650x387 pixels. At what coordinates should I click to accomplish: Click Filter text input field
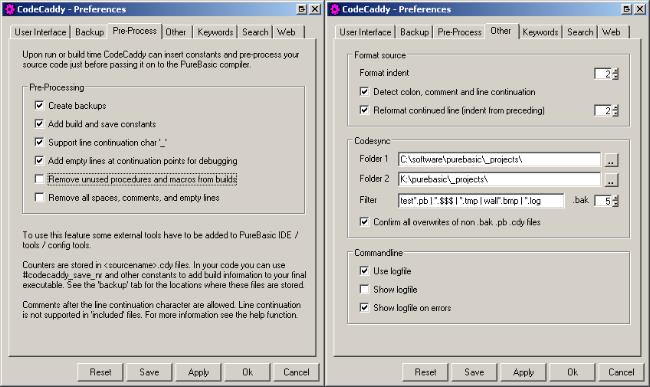coord(481,201)
